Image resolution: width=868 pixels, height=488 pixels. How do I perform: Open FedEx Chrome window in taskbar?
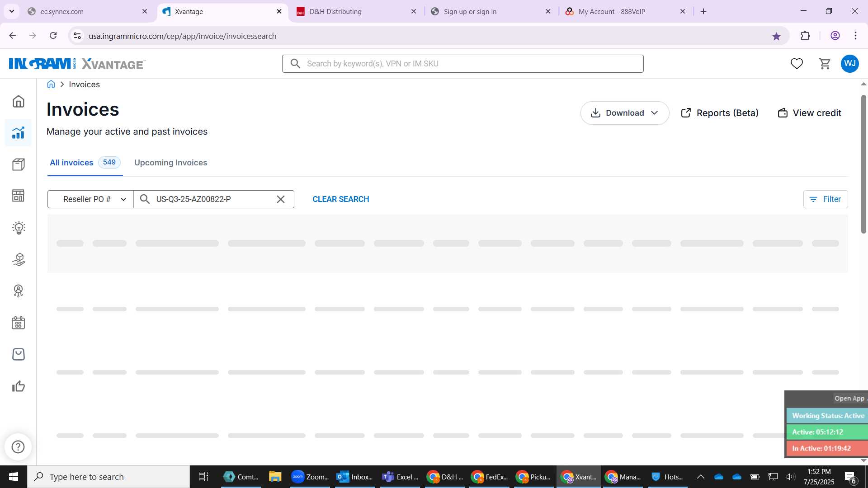coord(489,477)
